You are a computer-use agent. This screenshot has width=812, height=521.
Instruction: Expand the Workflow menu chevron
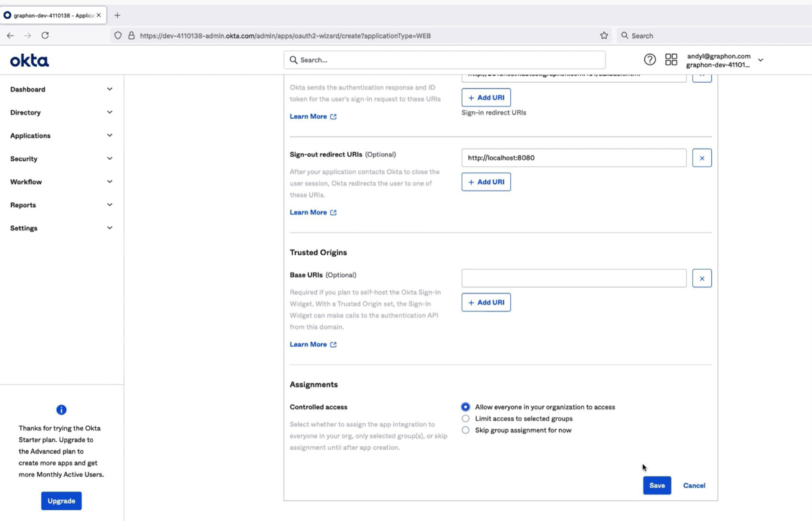click(x=110, y=182)
